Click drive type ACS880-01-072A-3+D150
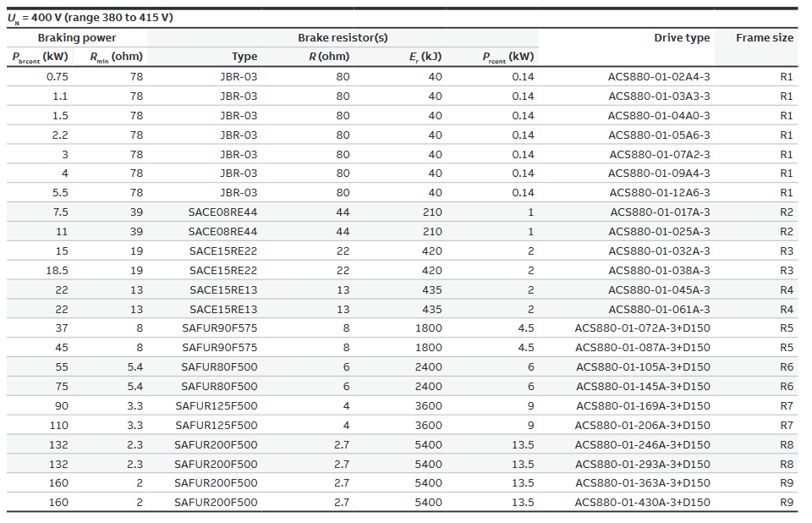The image size is (812, 523). 643,328
